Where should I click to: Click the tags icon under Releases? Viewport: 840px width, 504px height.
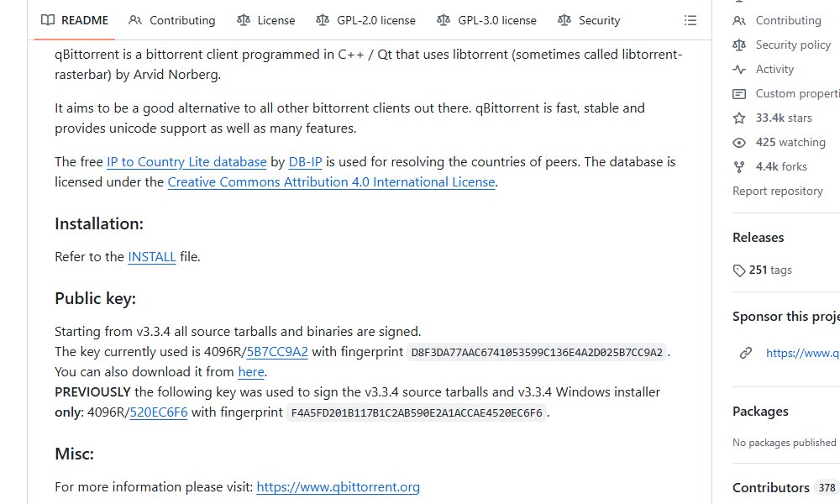point(739,270)
